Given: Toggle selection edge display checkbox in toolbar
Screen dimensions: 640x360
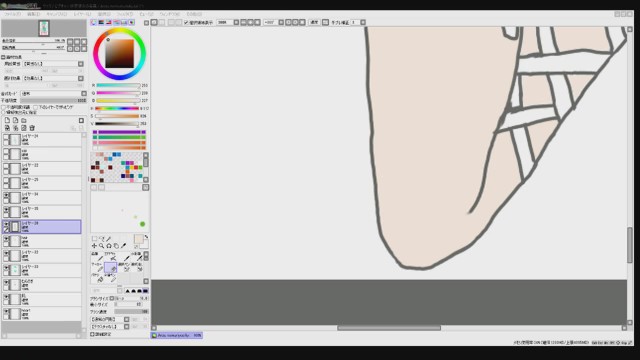Looking at the screenshot, I should (186, 22).
